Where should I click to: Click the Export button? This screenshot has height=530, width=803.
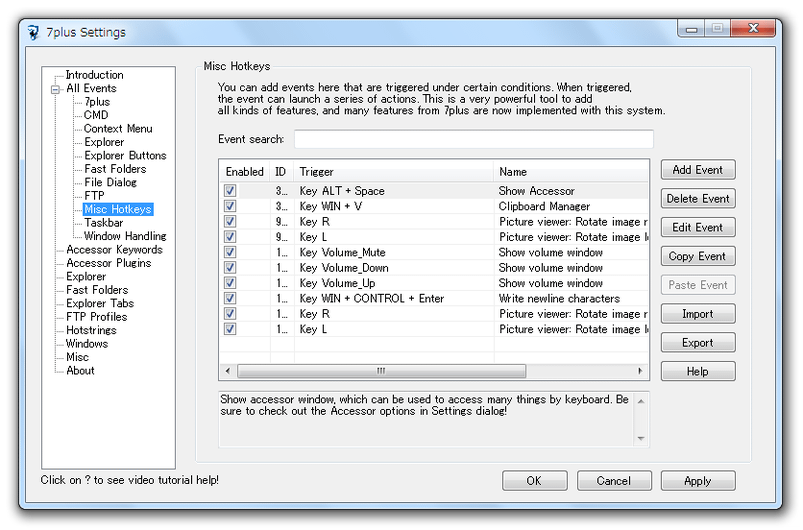[698, 343]
